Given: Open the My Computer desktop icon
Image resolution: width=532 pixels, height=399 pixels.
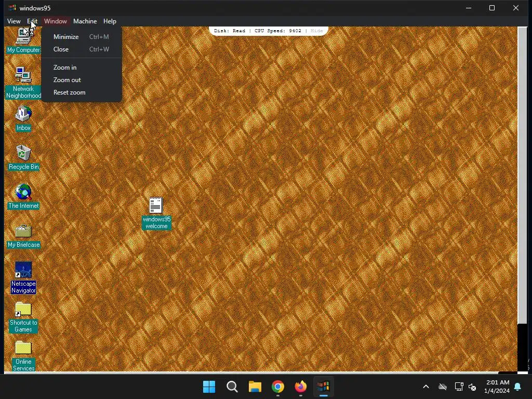Looking at the screenshot, I should click(x=23, y=40).
